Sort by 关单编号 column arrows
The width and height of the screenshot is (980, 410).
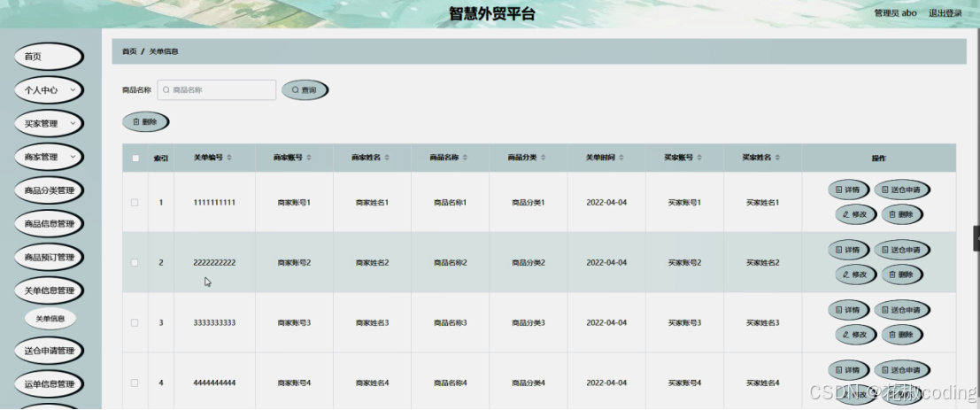[x=229, y=159]
